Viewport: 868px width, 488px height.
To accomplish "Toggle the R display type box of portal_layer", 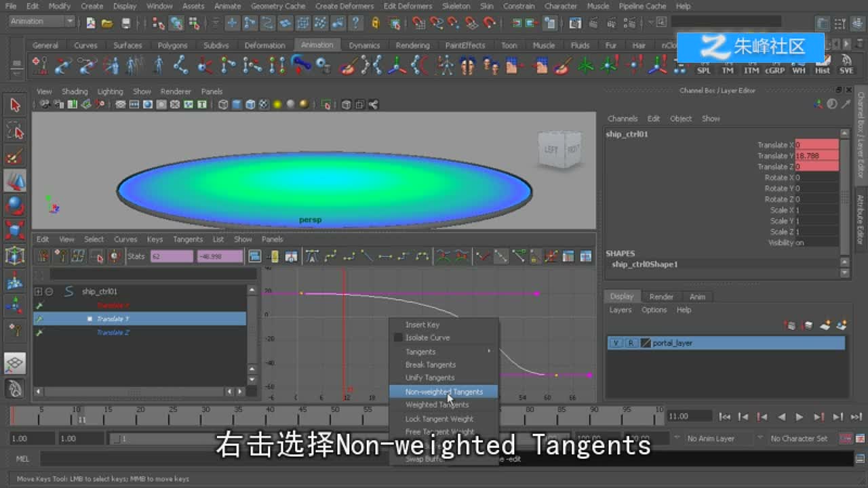I will point(631,343).
